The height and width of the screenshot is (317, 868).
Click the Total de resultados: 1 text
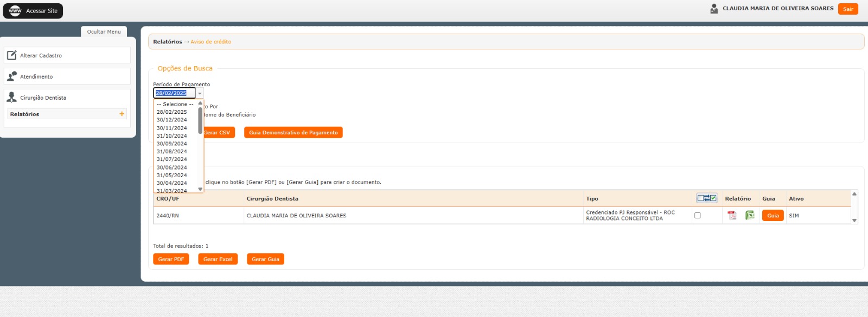coord(181,246)
